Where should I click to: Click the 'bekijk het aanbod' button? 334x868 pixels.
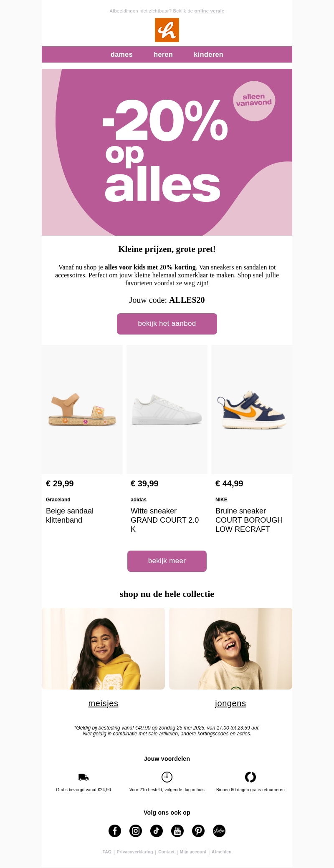tap(167, 324)
